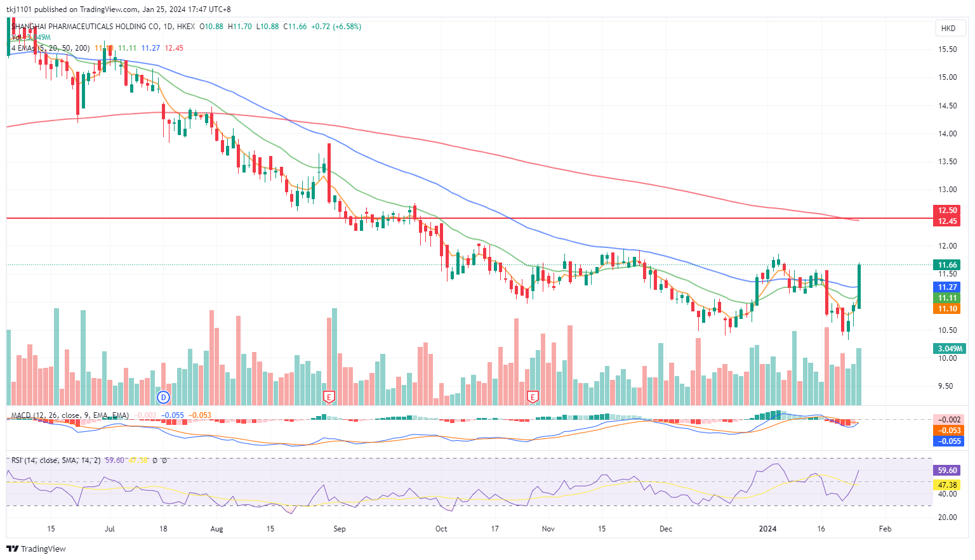Viewport: 975px width, 560px height.
Task: Select the MACD (12, 26, close, 9) legend label
Action: (70, 415)
